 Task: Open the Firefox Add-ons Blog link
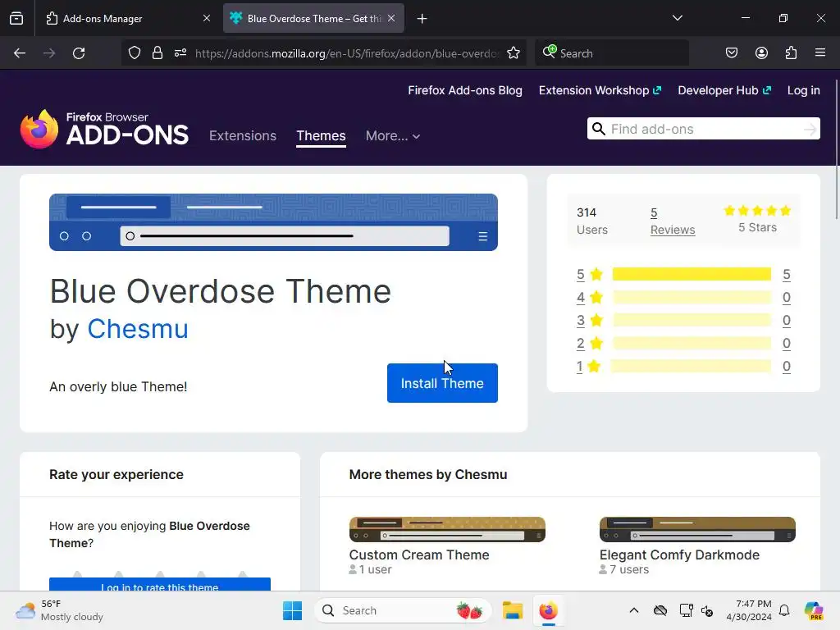click(465, 90)
